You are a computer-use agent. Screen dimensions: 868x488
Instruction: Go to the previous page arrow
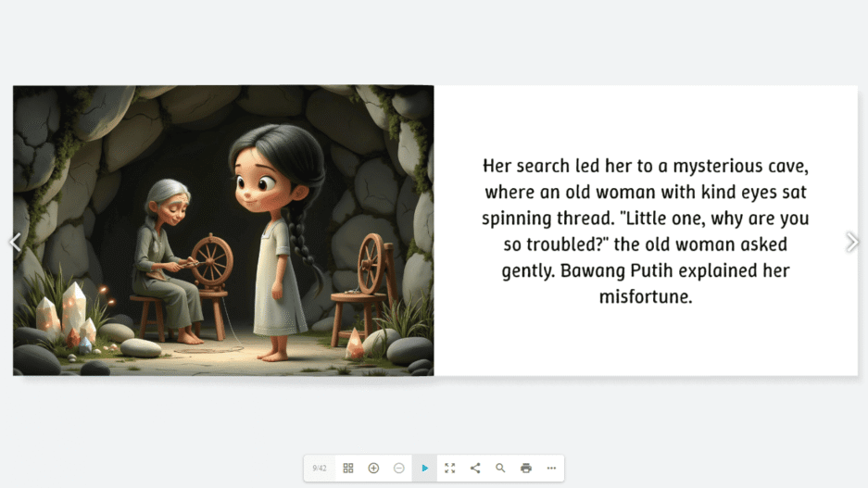tap(15, 242)
